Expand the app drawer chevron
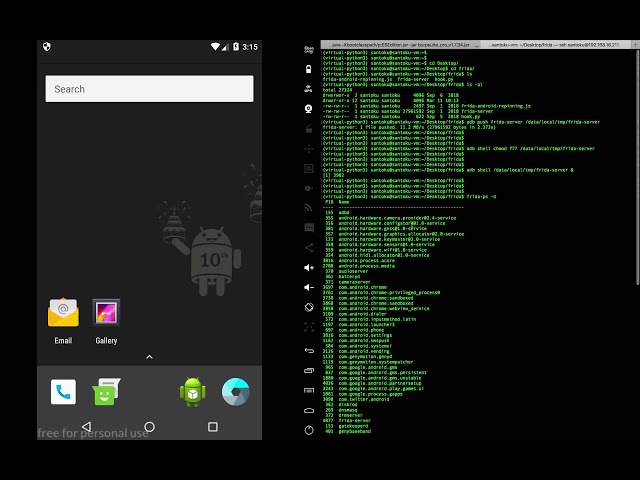This screenshot has height=480, width=640. point(149,357)
